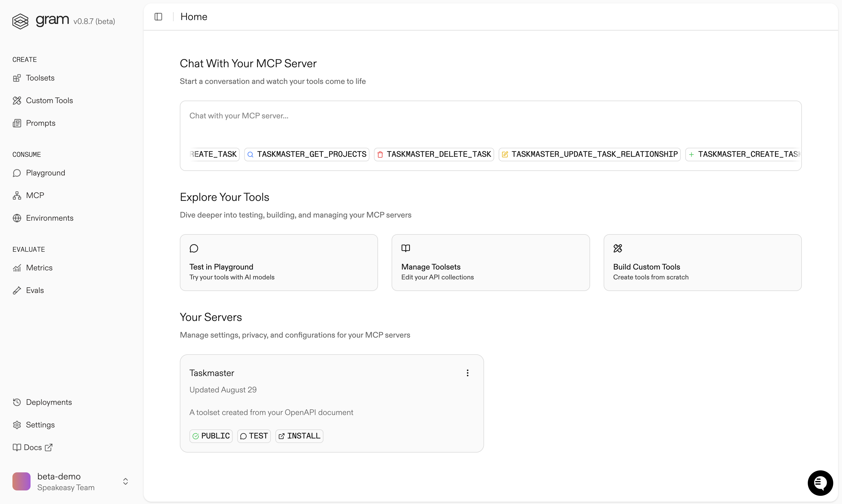Open the Docs external link
The height and width of the screenshot is (504, 842).
coord(33,447)
